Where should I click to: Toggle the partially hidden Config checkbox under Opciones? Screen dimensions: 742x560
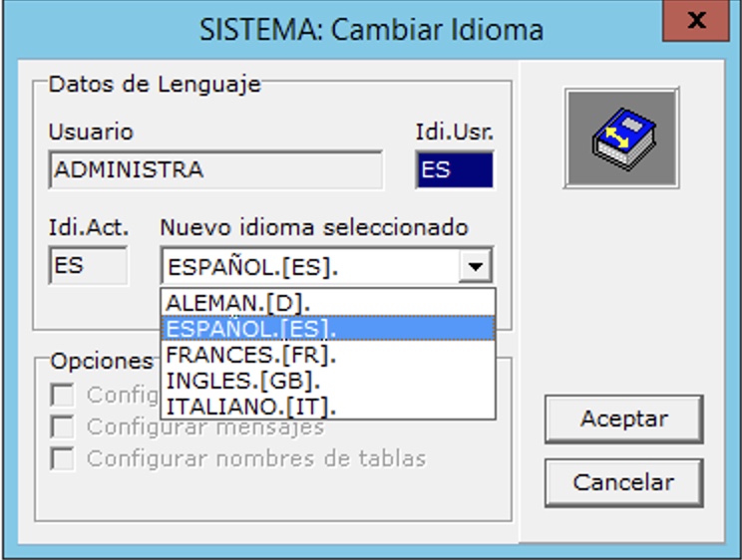click(x=62, y=396)
